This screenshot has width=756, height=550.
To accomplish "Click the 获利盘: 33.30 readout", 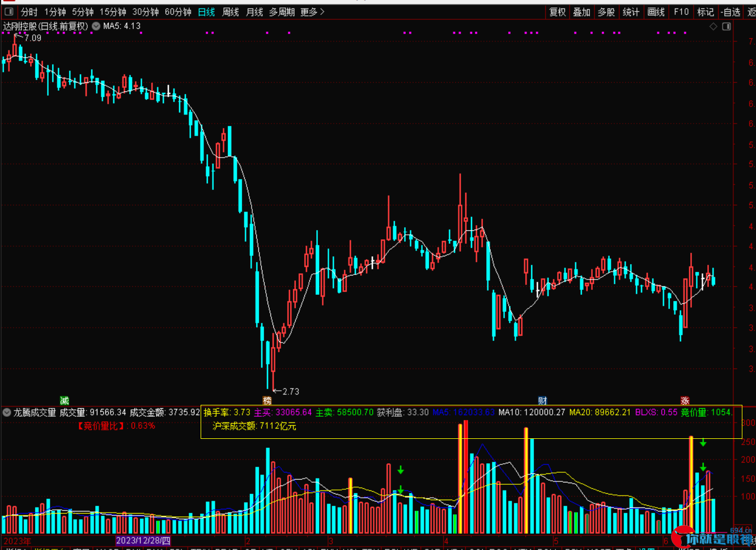I will [403, 412].
